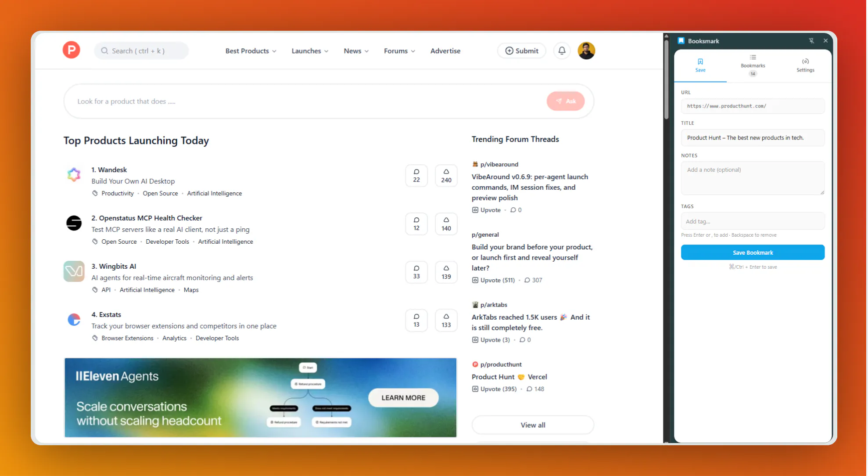Expand the News menu
The width and height of the screenshot is (868, 476).
click(x=356, y=51)
